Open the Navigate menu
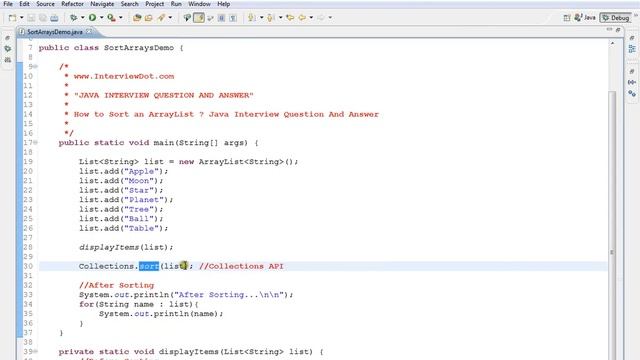This screenshot has height=360, width=640. (x=102, y=4)
